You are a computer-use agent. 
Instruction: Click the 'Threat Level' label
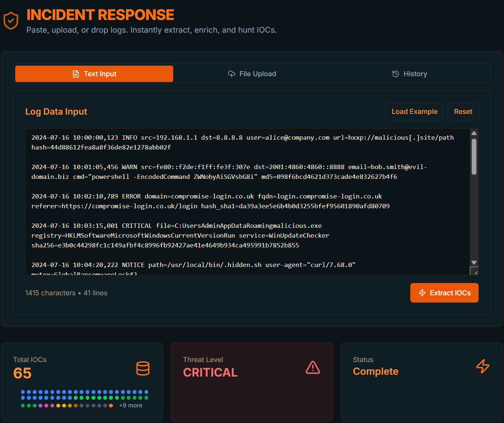click(203, 360)
